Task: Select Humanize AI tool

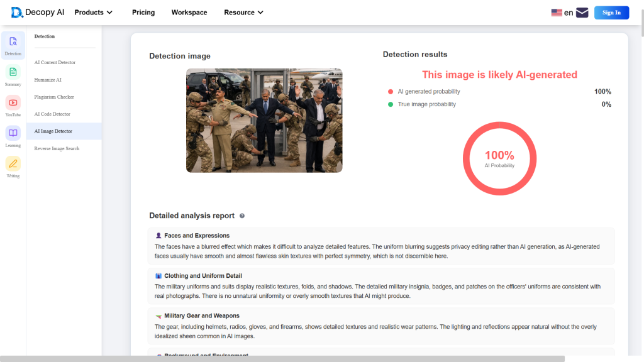Action: pos(48,80)
